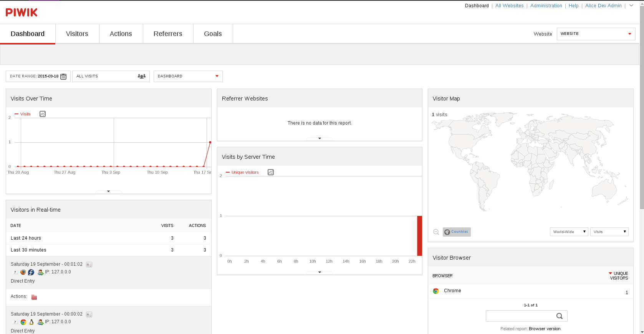The height and width of the screenshot is (334, 644).
Task: Switch to the Actions tab
Action: 121,34
